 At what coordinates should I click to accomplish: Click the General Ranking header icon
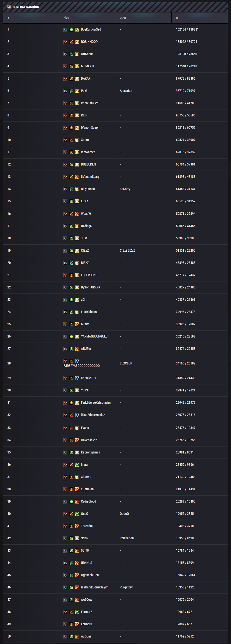coord(9,7)
